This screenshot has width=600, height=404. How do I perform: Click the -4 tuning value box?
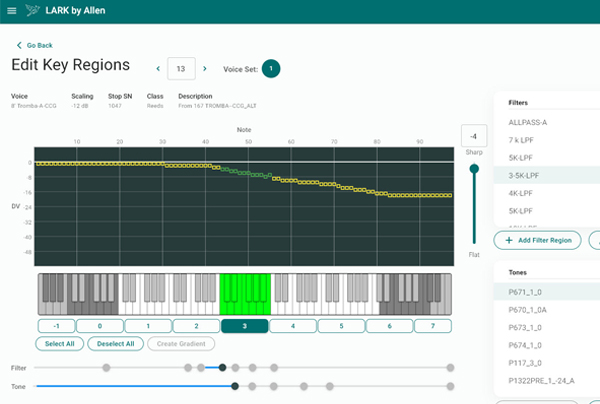(474, 136)
